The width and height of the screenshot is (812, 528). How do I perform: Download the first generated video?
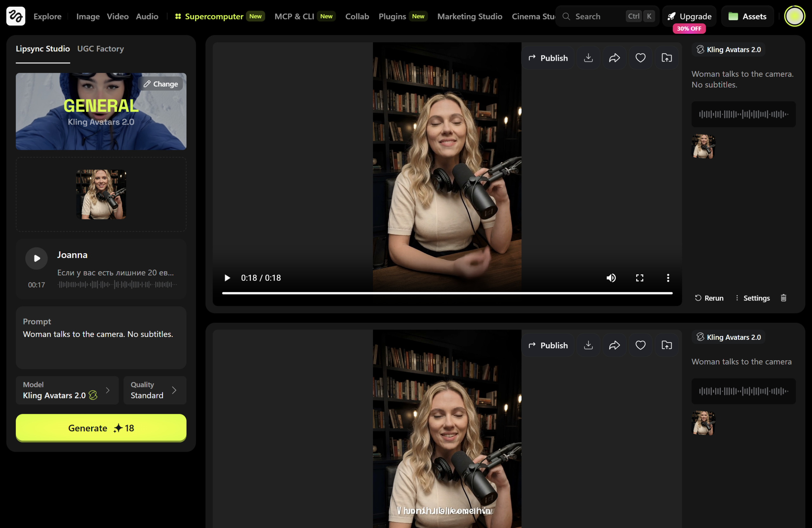click(588, 58)
